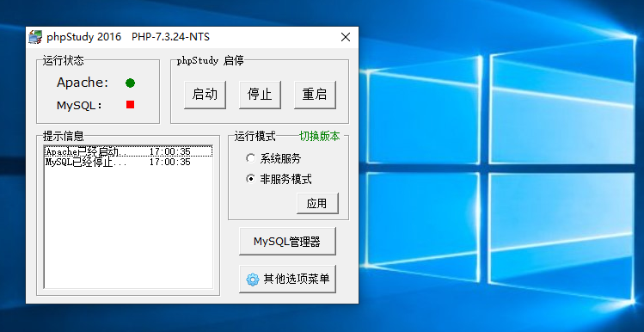Select the 'MySQL已经停止...' log entry
The width and height of the screenshot is (644, 332).
pyautogui.click(x=128, y=162)
